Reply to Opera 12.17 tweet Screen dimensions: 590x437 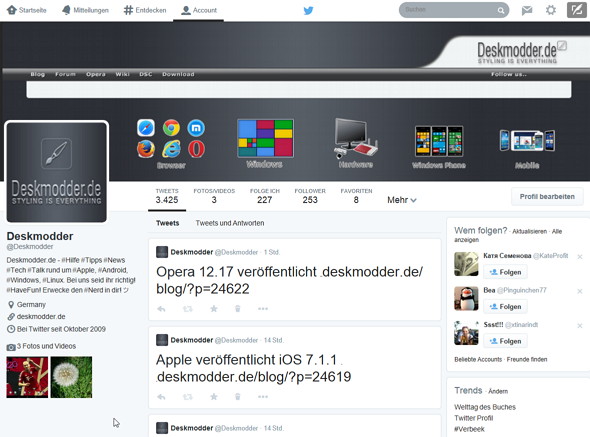[161, 309]
